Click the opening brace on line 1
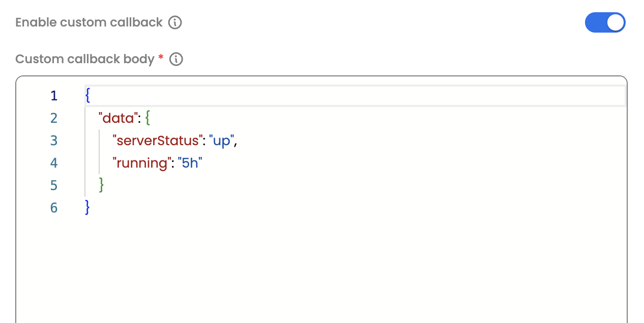 (87, 96)
